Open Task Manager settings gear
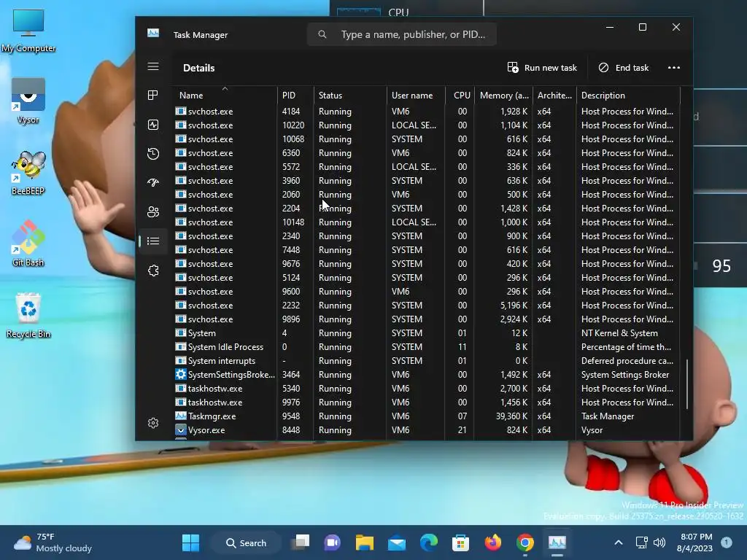 [x=153, y=423]
